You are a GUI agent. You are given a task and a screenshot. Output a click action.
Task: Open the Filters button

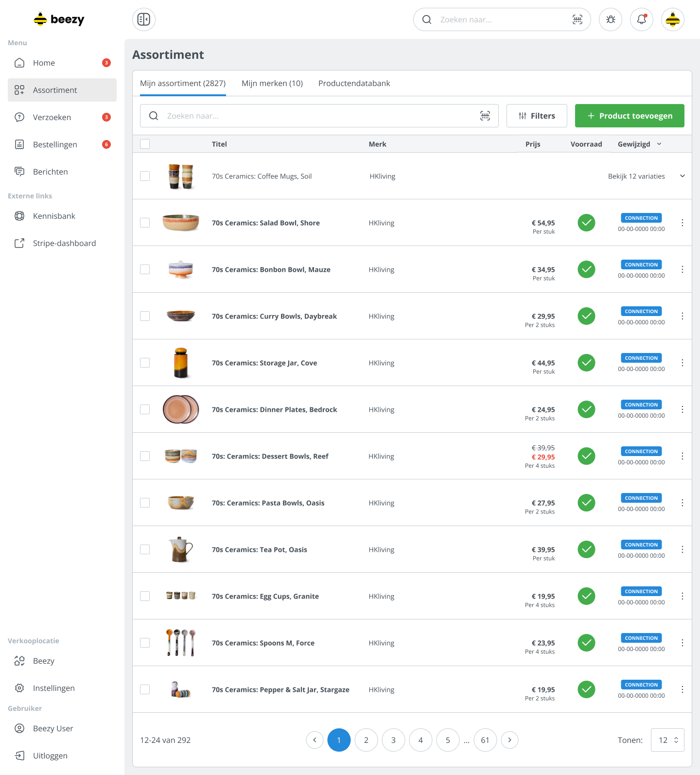[537, 116]
